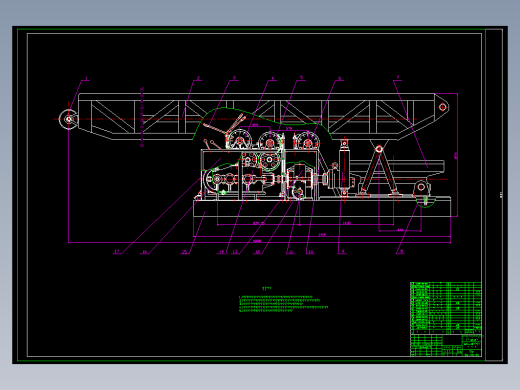The image size is (520, 390).
Task: Click the green technical notes heading
Action: pyautogui.click(x=267, y=289)
